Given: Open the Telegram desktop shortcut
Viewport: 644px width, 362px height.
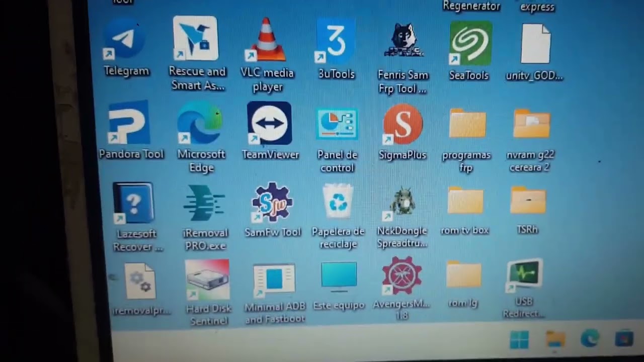Looking at the screenshot, I should 124,40.
